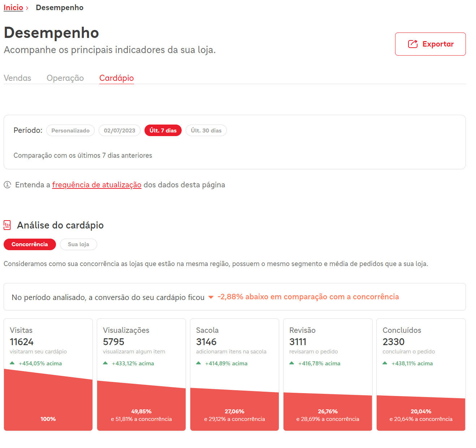Open the Operação tab

(65, 78)
